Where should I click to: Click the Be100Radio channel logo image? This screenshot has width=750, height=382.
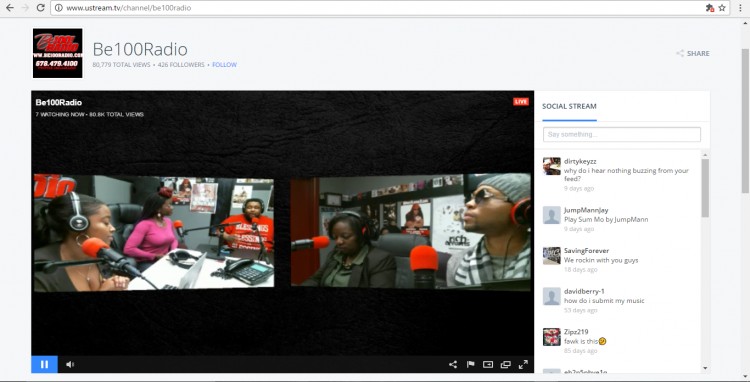(x=57, y=53)
